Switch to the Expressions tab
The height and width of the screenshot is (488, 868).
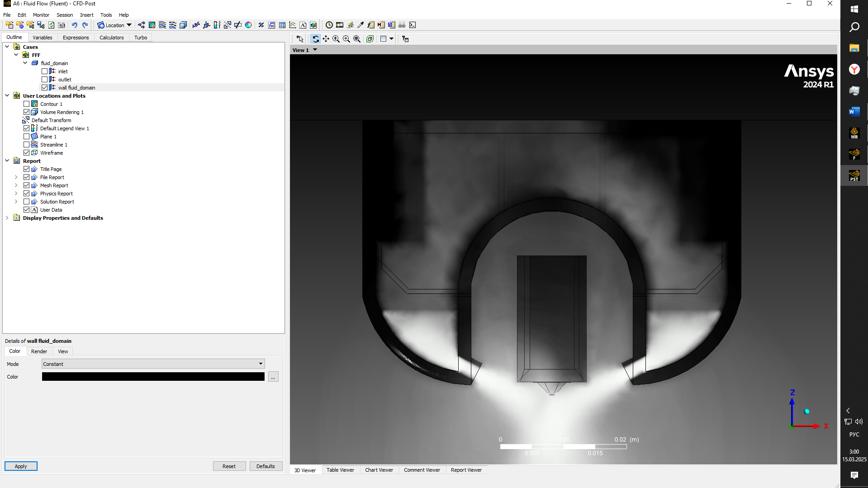[76, 38]
